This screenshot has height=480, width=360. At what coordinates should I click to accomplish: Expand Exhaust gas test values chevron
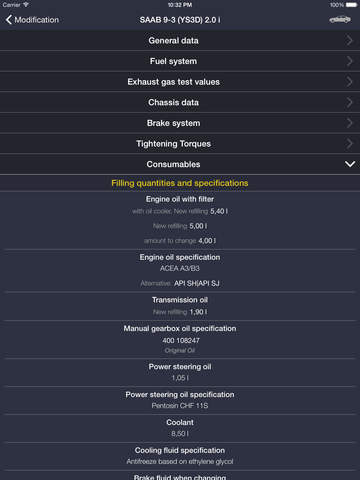(x=349, y=82)
